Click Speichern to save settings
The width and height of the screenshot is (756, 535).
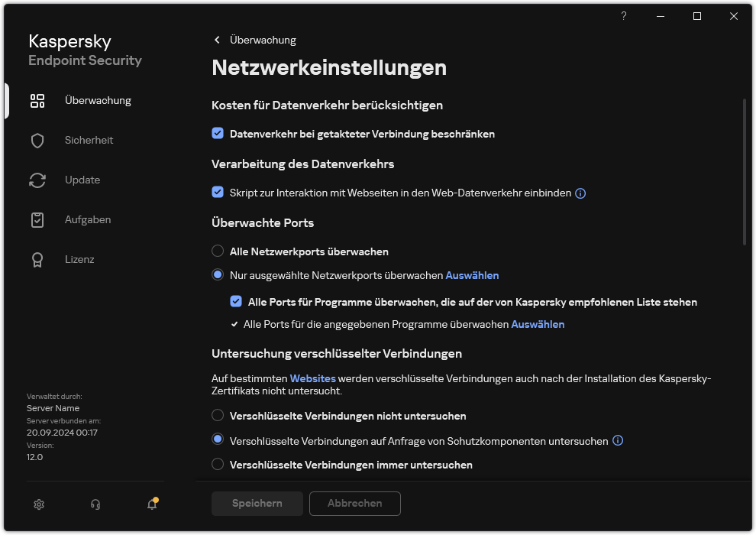257,503
